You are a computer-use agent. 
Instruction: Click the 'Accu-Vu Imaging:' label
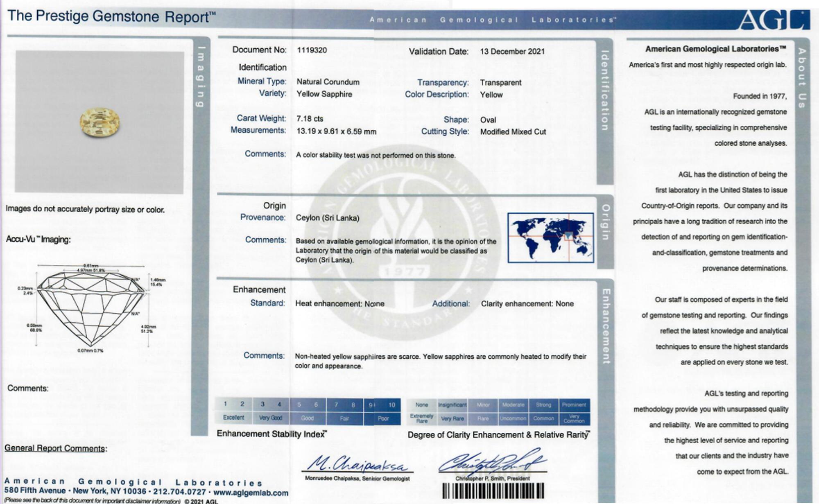(38, 240)
